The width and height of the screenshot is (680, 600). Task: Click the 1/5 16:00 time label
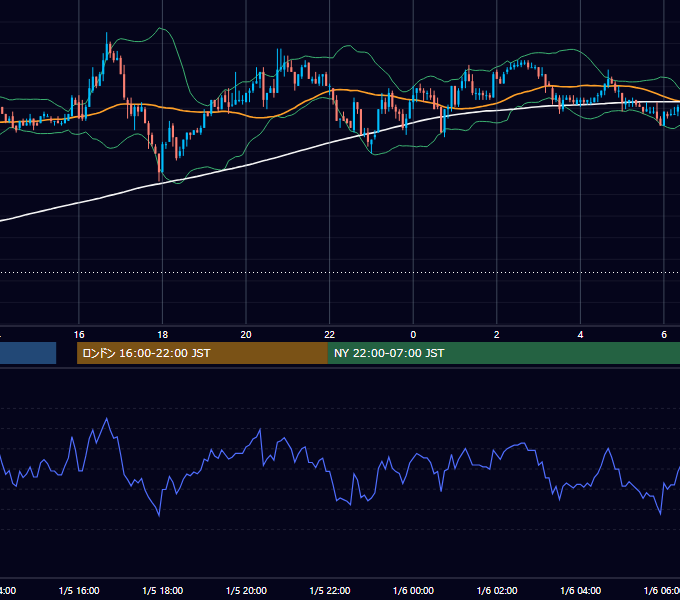point(79,590)
